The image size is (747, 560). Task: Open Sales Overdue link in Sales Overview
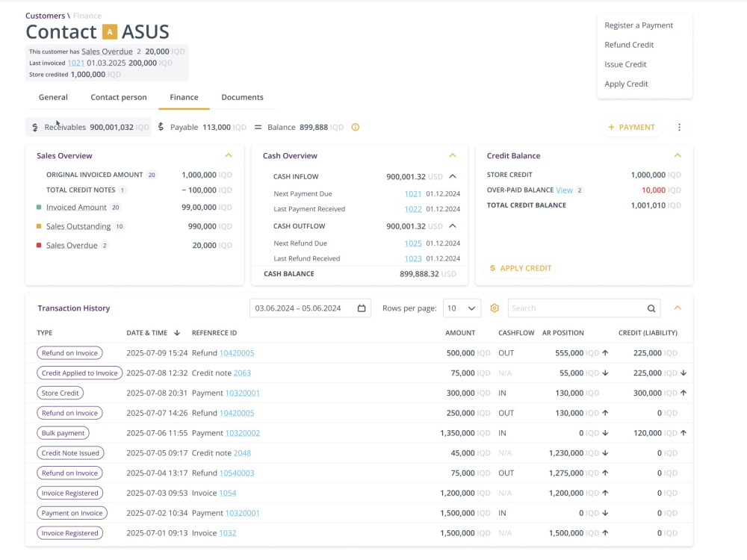72,245
